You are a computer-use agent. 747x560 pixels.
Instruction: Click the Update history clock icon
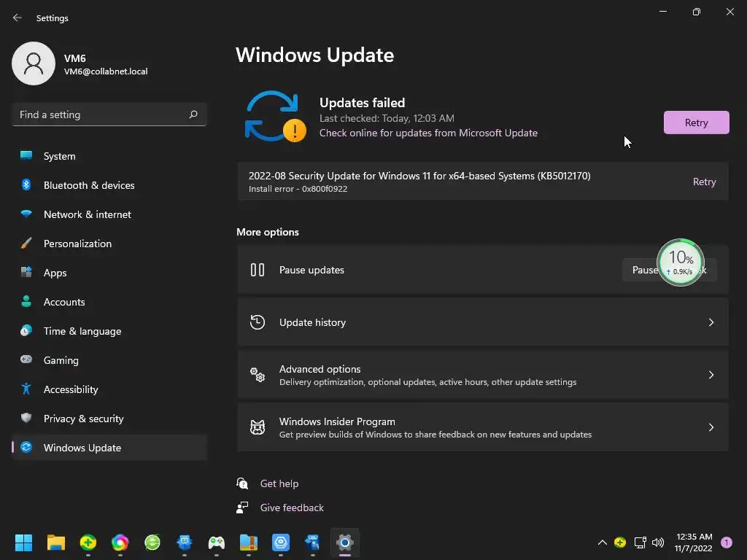click(258, 322)
